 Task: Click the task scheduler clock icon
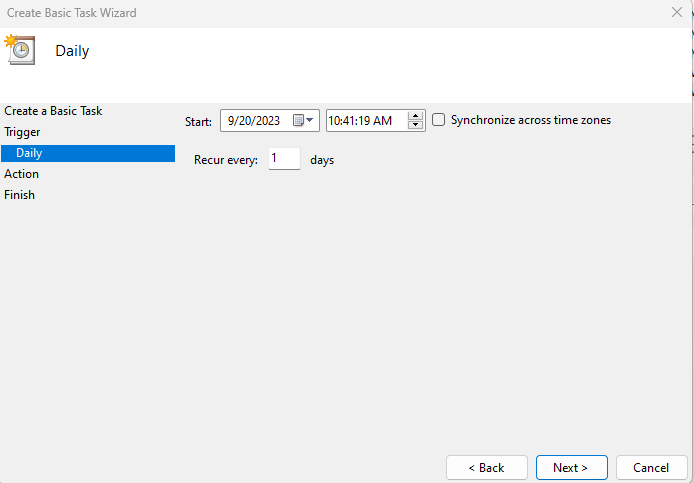click(20, 50)
